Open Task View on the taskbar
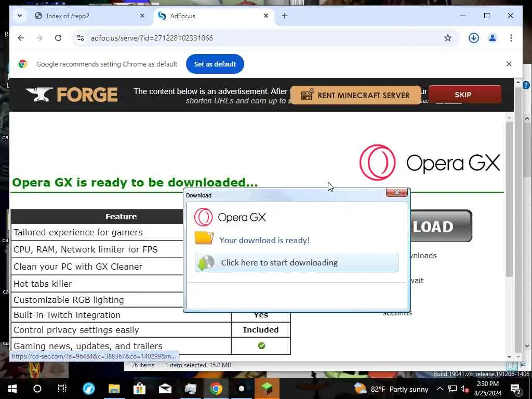Screen dimensions: 532x399 pyautogui.click(x=62, y=389)
